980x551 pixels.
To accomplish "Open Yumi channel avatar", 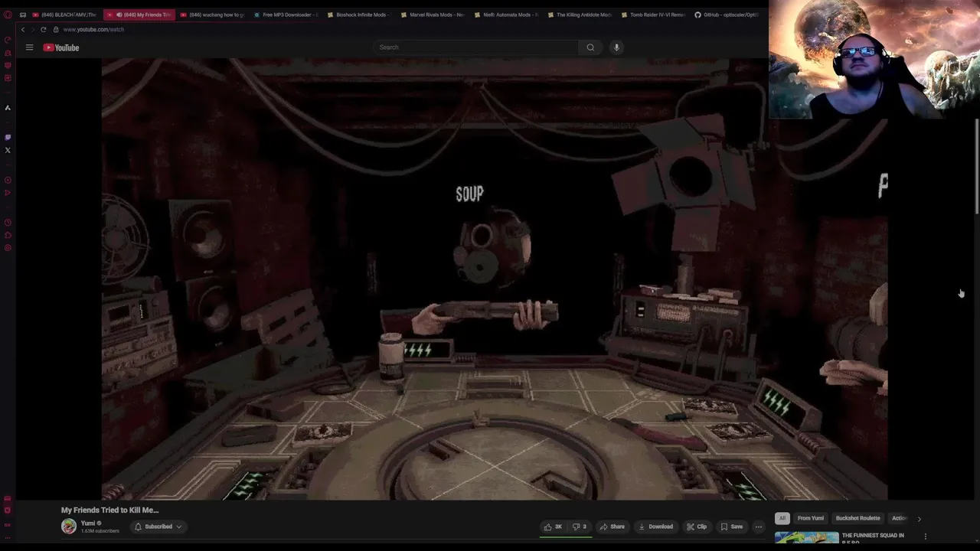I will pos(69,527).
